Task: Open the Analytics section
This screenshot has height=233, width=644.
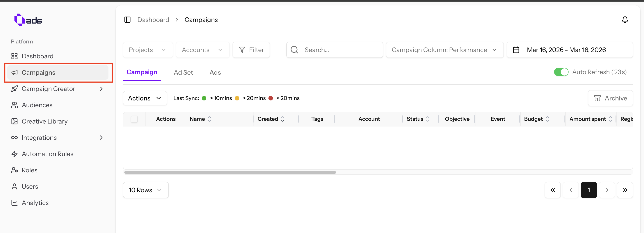Action: pos(35,202)
